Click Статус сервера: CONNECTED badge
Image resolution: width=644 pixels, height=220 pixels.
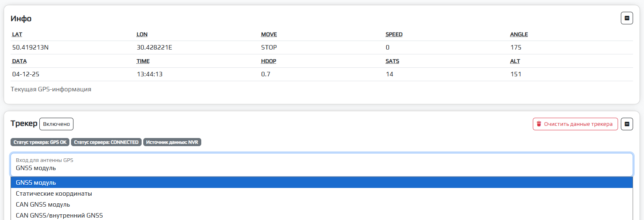coord(106,142)
